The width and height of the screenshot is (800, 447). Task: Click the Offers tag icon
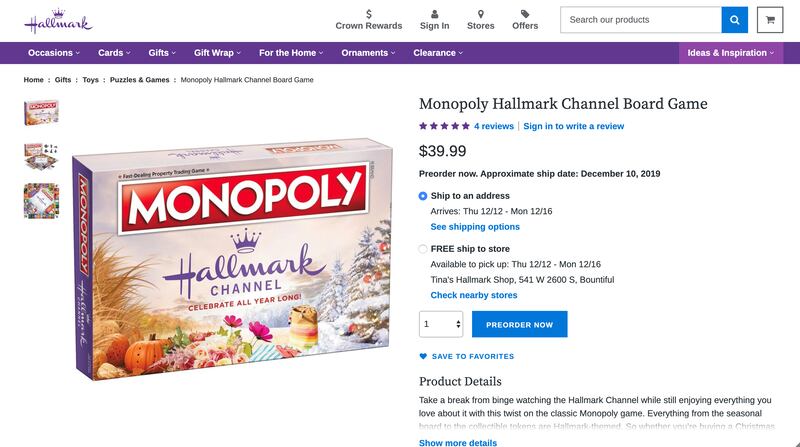click(525, 14)
